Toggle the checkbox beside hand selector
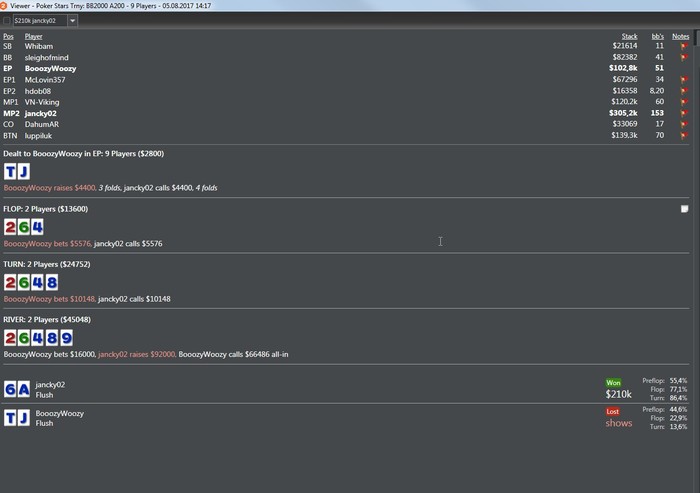Screen dimensions: 700x493 click(x=7, y=21)
